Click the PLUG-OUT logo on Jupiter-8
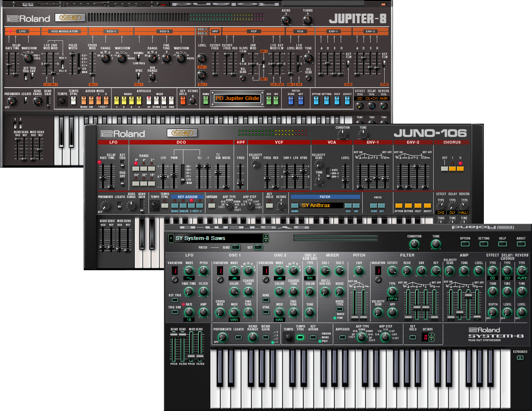Viewport: 532px width, 411px height. click(x=71, y=18)
